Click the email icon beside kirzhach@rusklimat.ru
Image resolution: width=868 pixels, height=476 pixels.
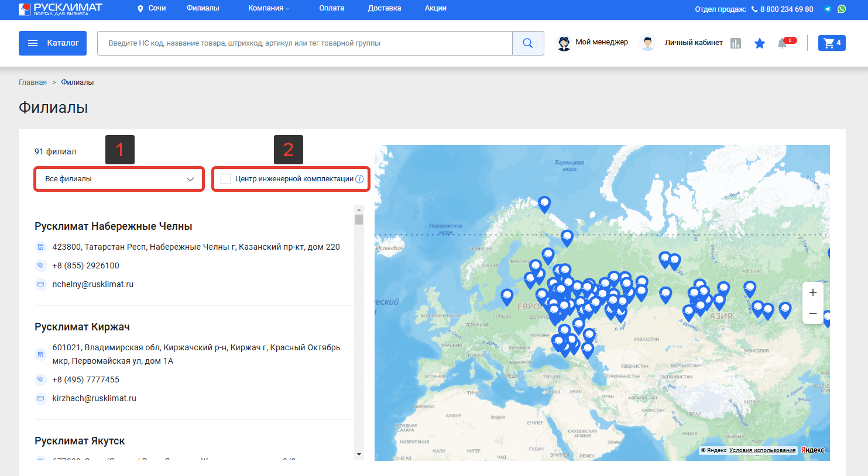pyautogui.click(x=40, y=398)
